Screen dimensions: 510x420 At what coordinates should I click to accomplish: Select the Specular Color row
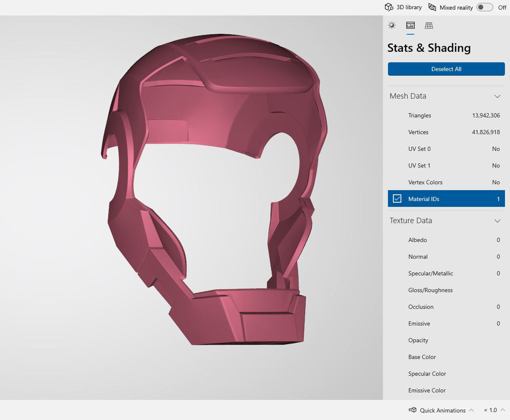coord(446,374)
